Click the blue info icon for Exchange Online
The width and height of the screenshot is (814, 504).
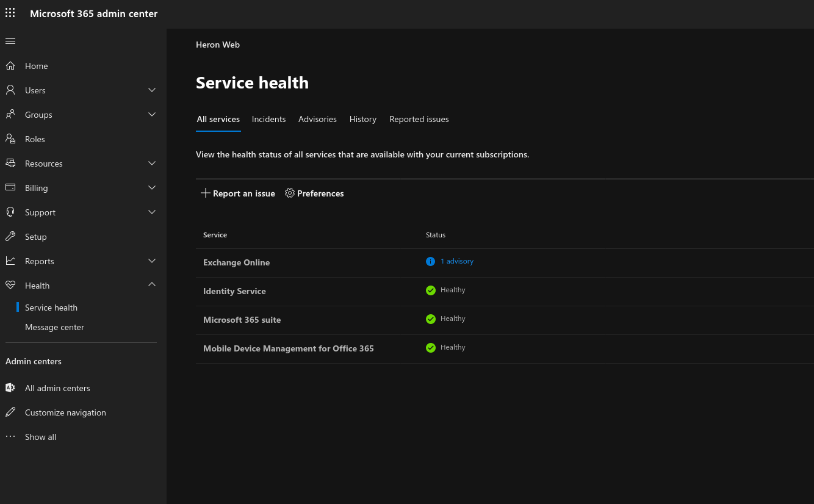coord(430,261)
